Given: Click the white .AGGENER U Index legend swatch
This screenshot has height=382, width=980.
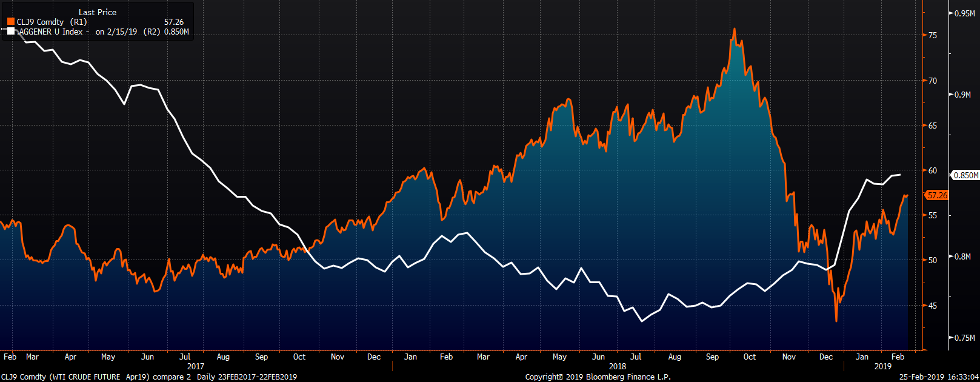Looking at the screenshot, I should point(11,32).
